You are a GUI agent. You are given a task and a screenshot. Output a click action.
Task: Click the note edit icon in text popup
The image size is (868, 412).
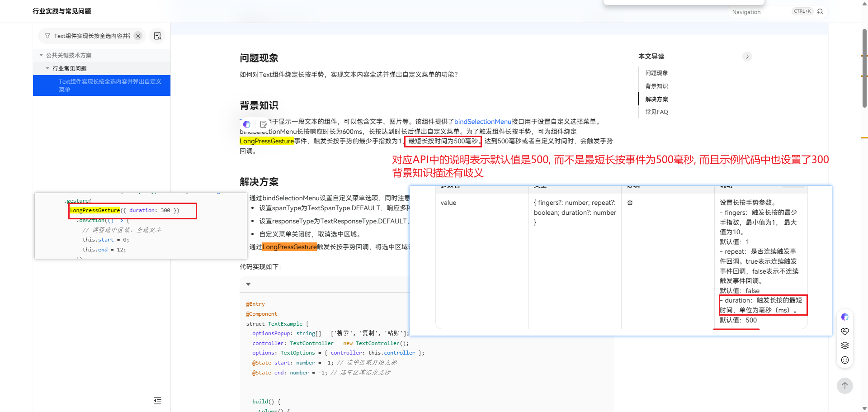264,124
